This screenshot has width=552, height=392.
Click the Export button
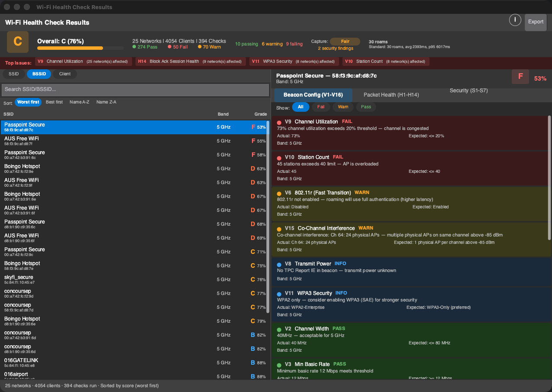pyautogui.click(x=536, y=22)
